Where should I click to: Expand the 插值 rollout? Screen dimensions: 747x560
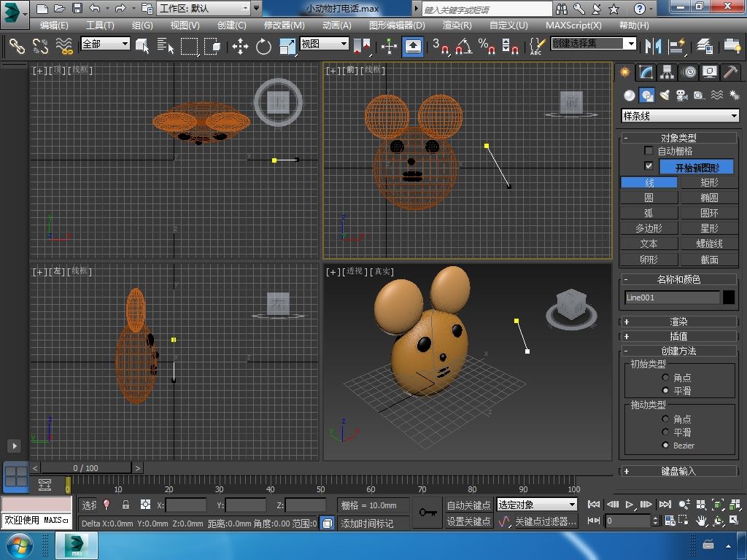point(678,336)
